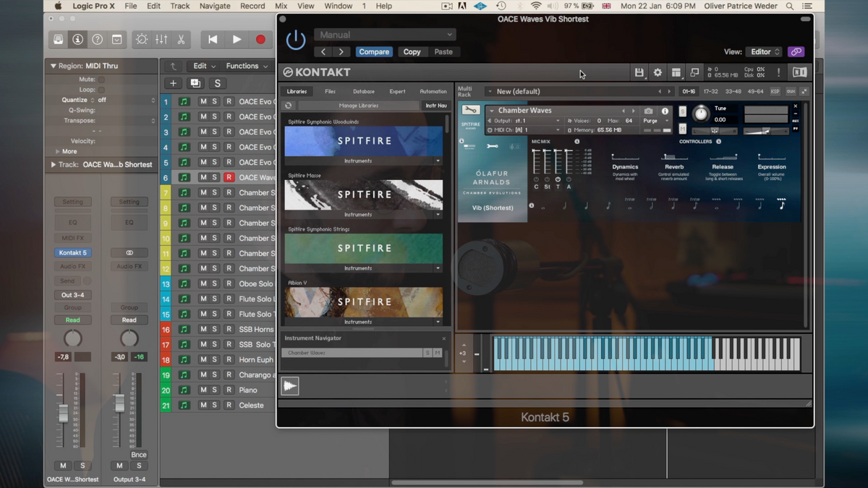Click the Tune knob in Kontakt

pyautogui.click(x=700, y=114)
